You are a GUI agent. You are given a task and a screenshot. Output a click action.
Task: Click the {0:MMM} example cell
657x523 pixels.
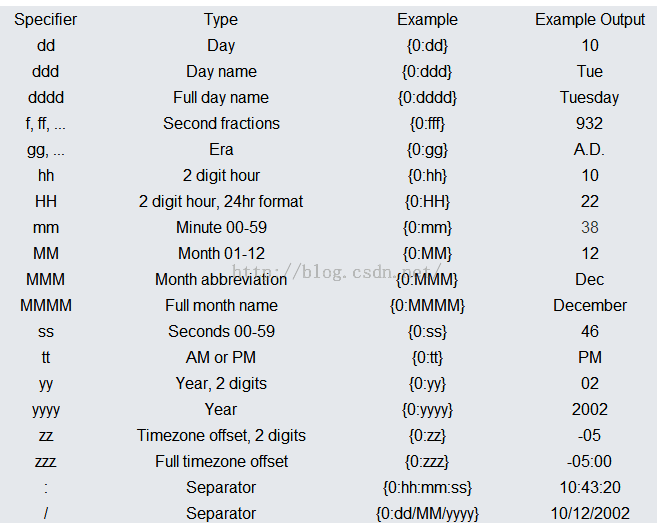click(x=427, y=280)
